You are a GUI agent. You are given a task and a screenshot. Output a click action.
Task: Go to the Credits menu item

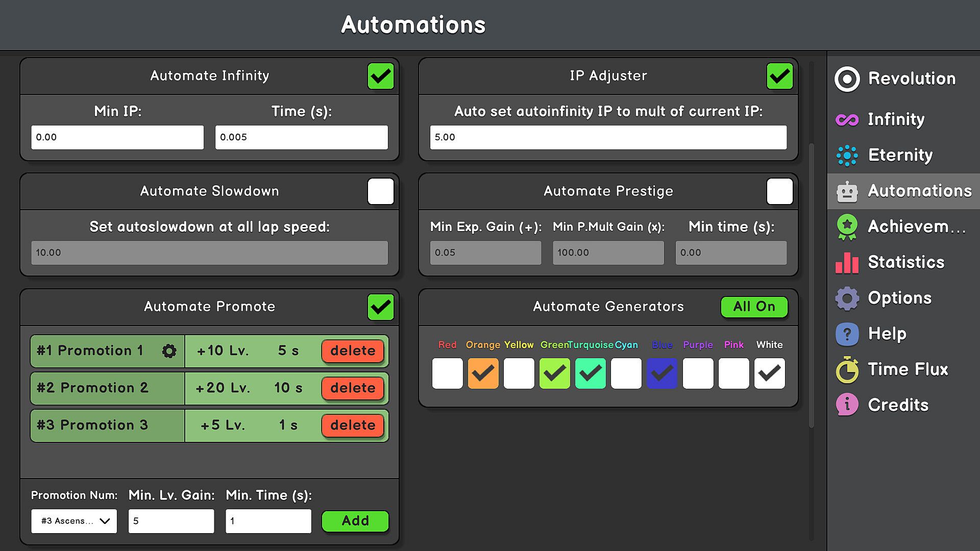898,405
